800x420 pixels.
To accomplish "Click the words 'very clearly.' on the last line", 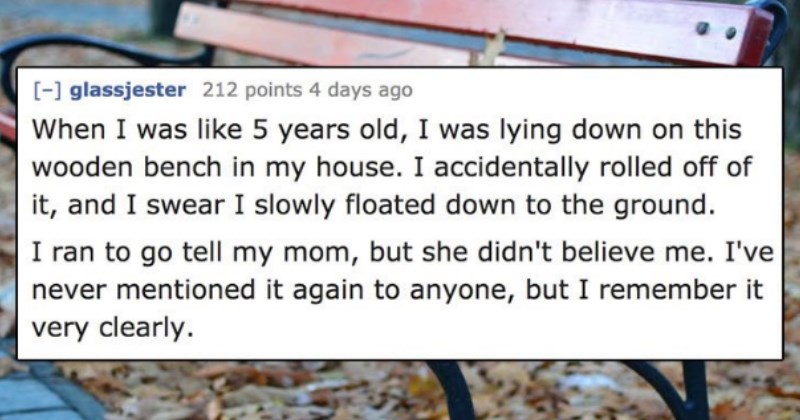I will [x=113, y=328].
